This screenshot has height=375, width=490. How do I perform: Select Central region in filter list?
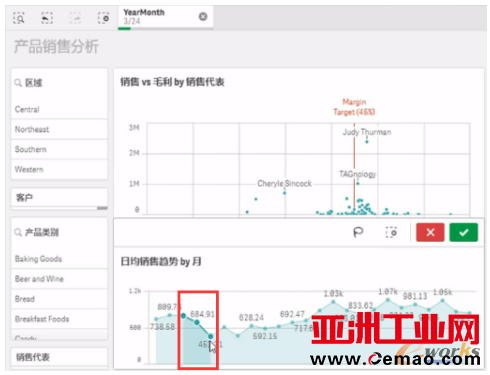click(59, 109)
